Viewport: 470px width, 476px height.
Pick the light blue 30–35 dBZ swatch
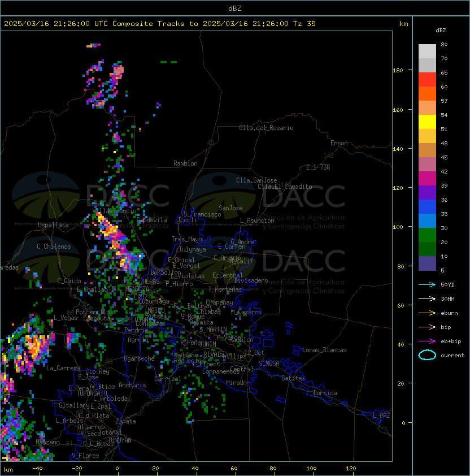coord(427,220)
